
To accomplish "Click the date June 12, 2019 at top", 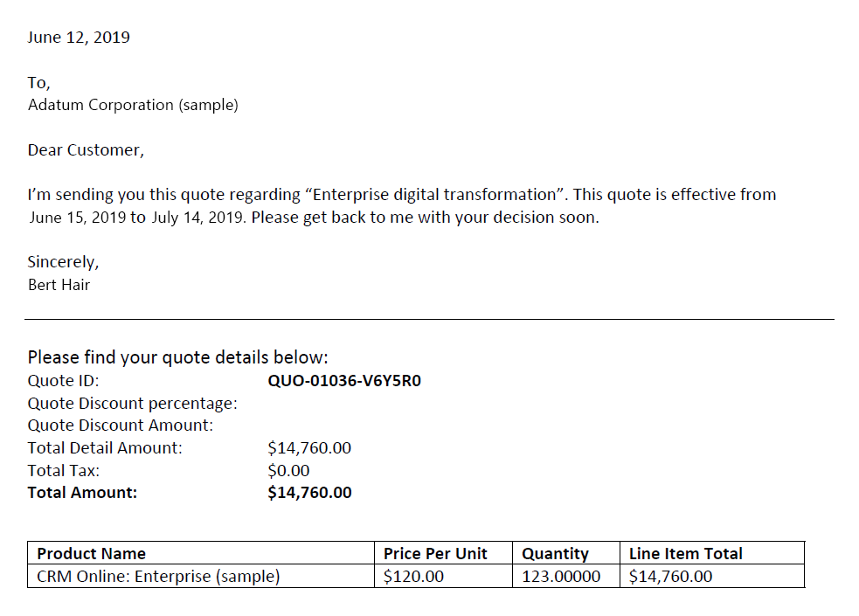I will point(79,38).
